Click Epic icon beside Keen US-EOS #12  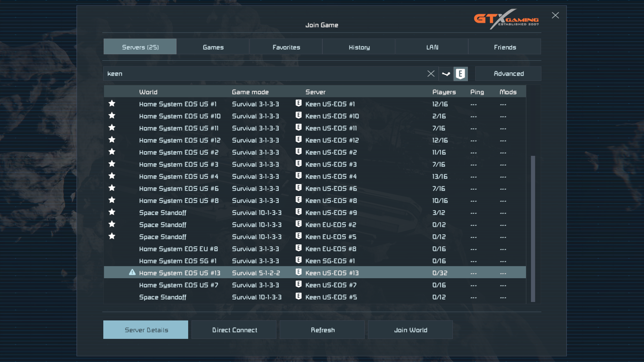point(299,139)
